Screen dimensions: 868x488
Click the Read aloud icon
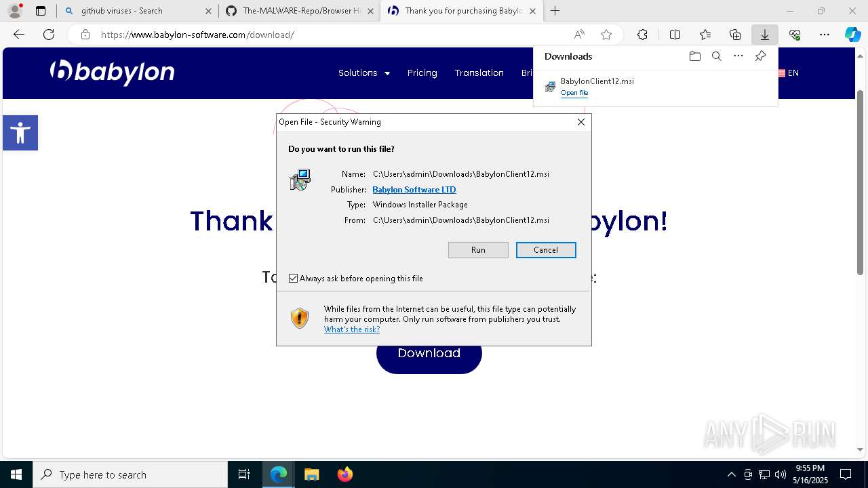pyautogui.click(x=579, y=35)
